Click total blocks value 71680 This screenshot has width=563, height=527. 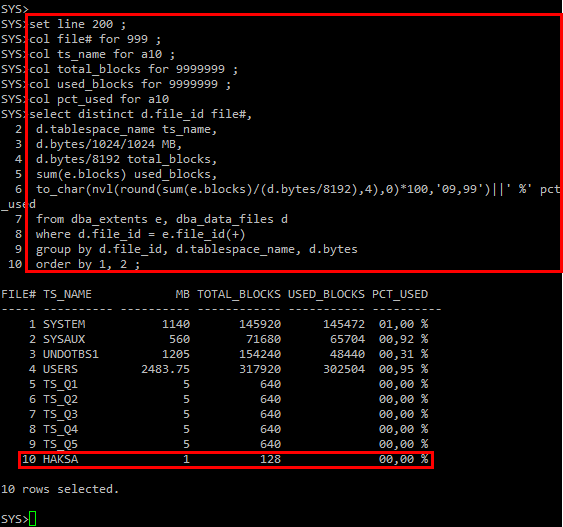coord(264,339)
